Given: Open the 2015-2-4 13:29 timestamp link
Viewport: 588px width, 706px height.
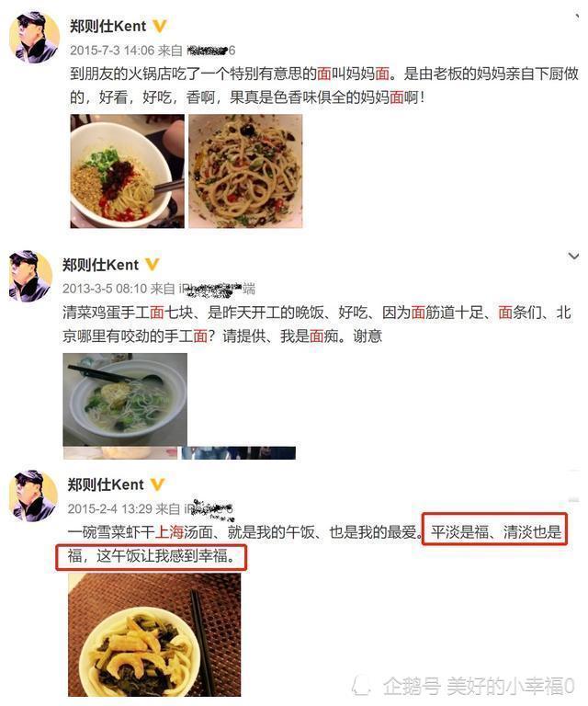Looking at the screenshot, I should click(109, 508).
